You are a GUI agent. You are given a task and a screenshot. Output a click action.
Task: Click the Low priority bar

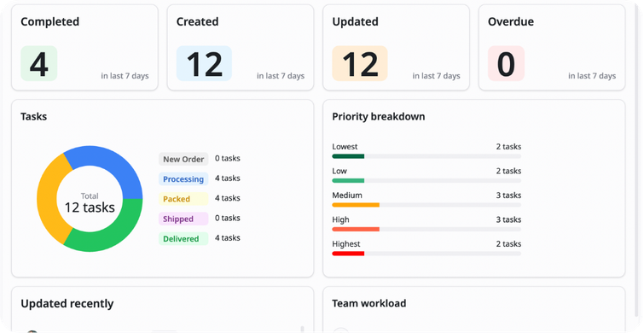[x=426, y=180]
